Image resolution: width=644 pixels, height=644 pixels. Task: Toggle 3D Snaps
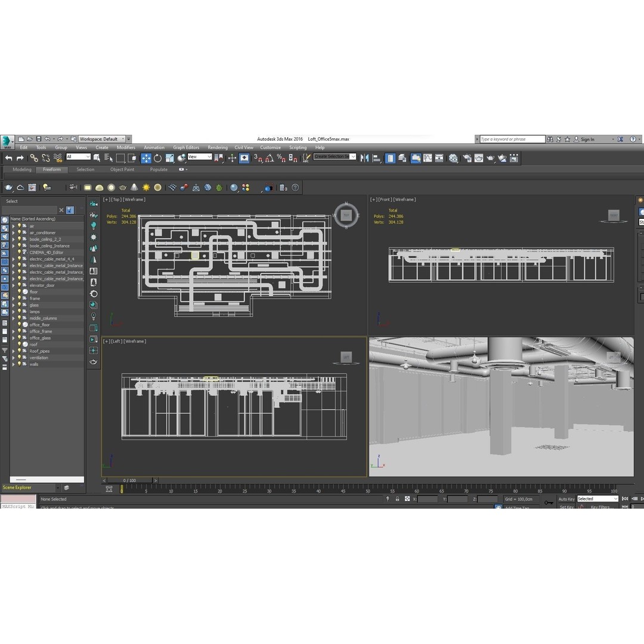click(x=258, y=158)
